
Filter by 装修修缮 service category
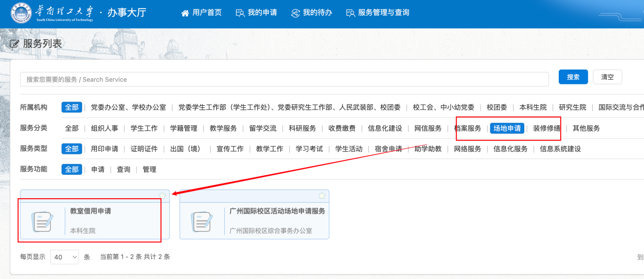click(547, 128)
